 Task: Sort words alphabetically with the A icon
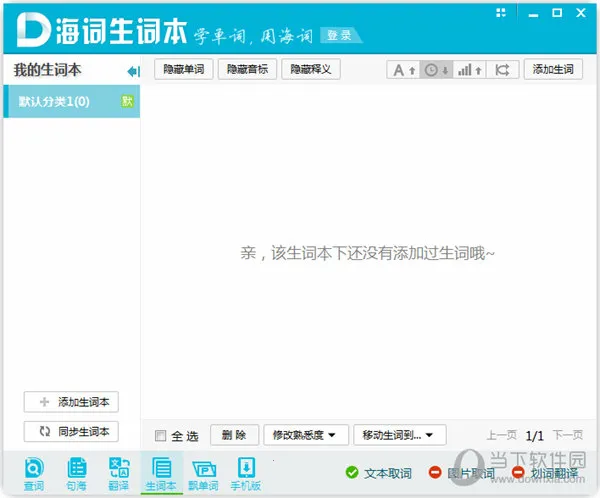[x=403, y=70]
